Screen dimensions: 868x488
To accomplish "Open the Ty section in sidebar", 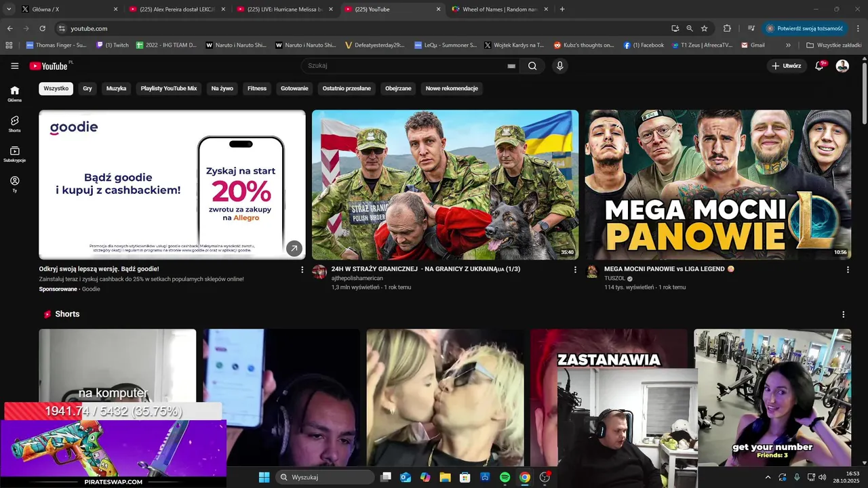I will 15,184.
